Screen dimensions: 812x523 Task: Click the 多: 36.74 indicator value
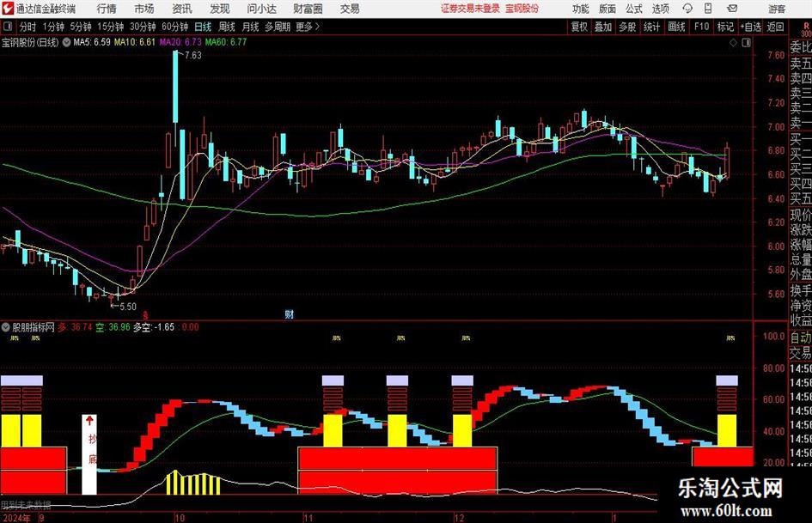point(75,327)
